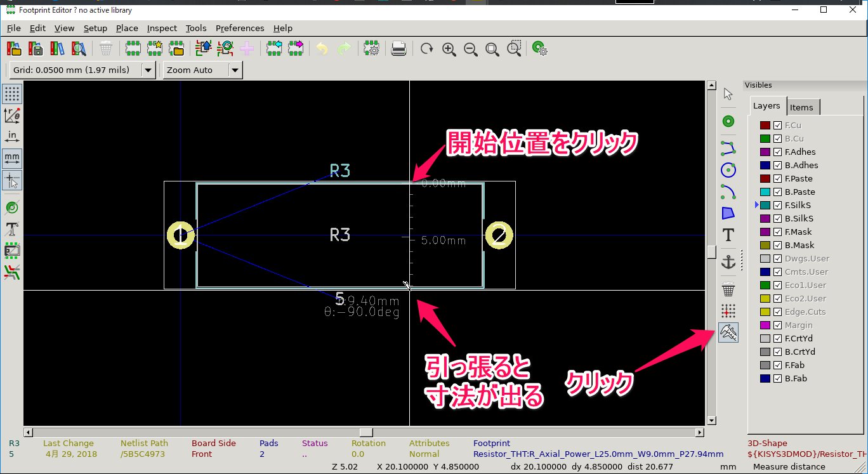Select the Layers tab
868x474 pixels.
tap(766, 106)
